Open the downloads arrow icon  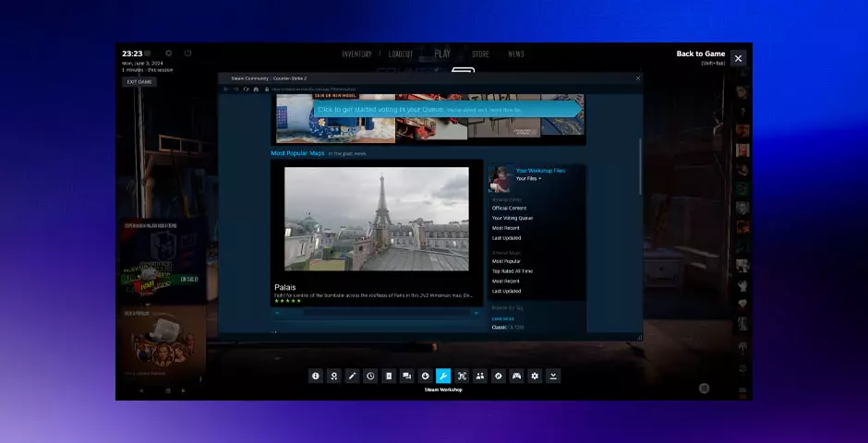[x=425, y=376]
